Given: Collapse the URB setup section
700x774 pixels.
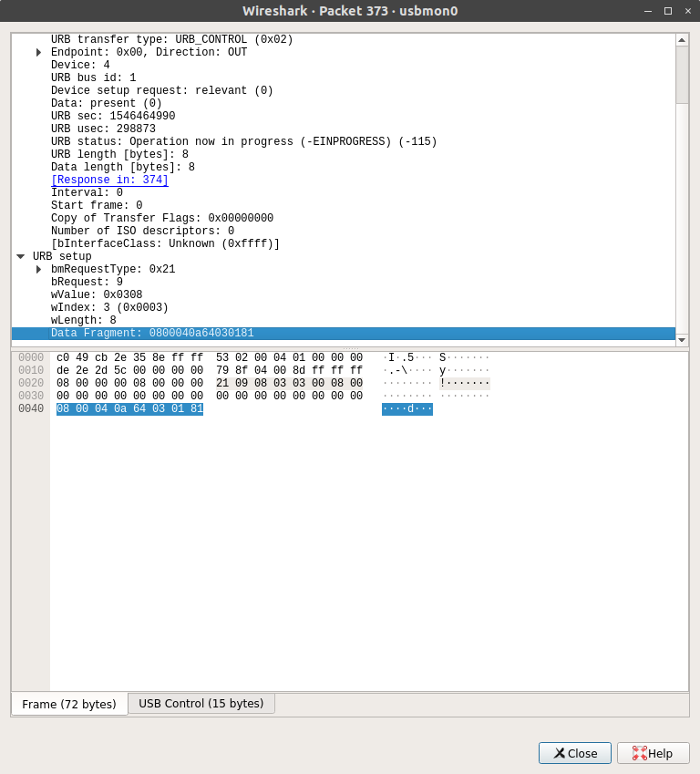Looking at the screenshot, I should coord(21,256).
